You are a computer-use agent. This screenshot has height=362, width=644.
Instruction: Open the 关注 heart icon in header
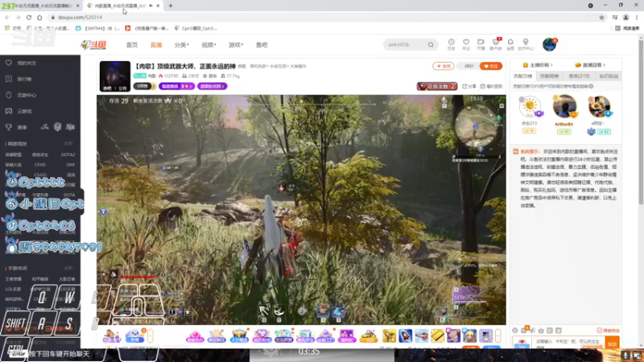pyautogui.click(x=466, y=44)
